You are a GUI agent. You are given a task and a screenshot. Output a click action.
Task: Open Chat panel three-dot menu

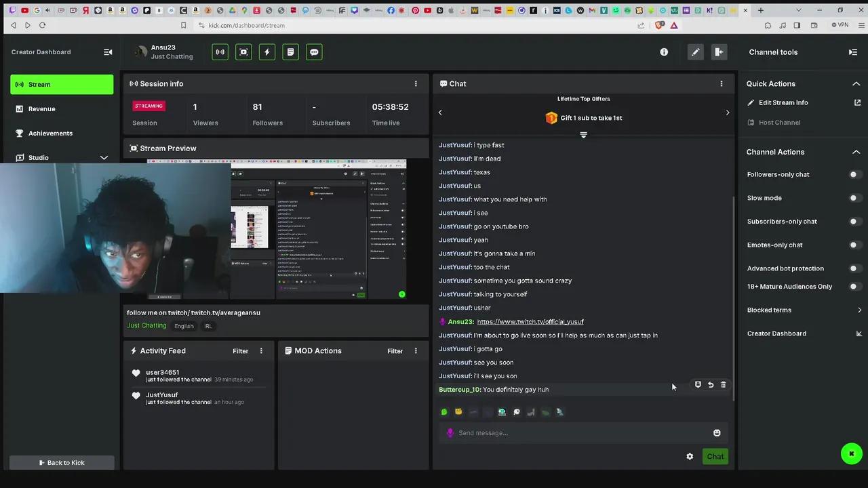(x=721, y=83)
